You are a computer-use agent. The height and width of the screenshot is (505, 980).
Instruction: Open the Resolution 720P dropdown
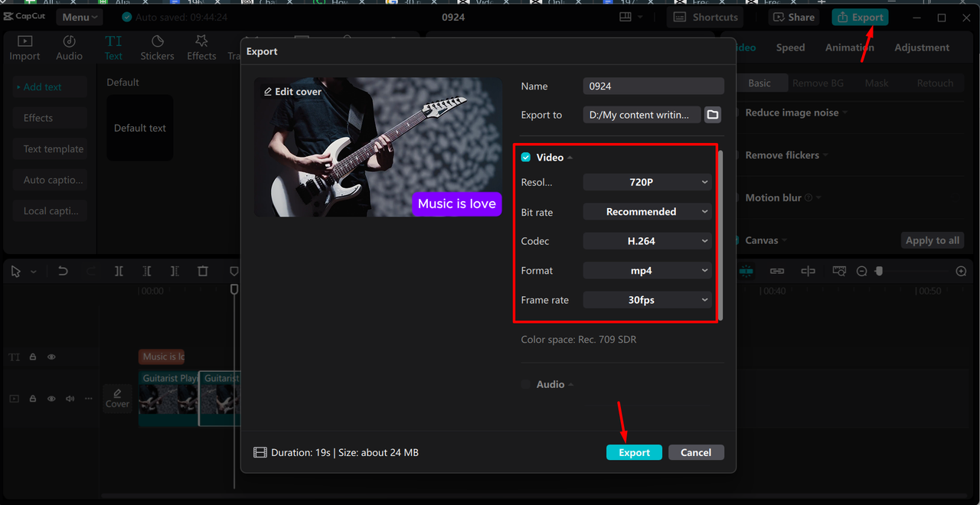647,182
